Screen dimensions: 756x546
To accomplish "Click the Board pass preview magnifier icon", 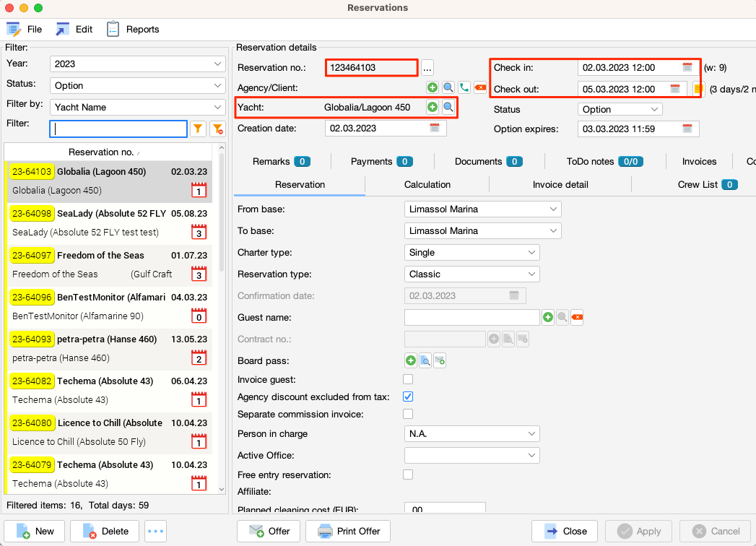I will pos(425,360).
